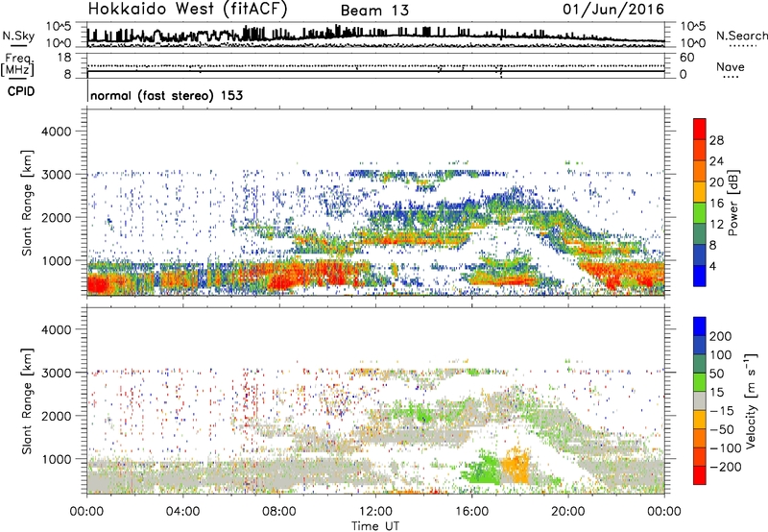This screenshot has height=532, width=768.
Task: Click the "12:00" time tick label
Action: coord(375,512)
